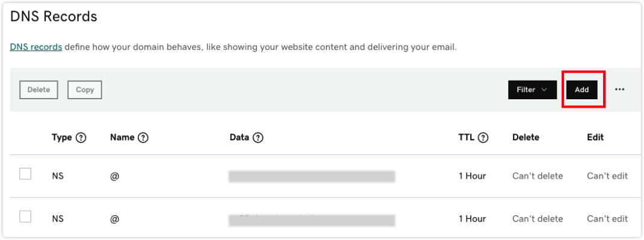Select the first NS record checkbox

coord(25,174)
